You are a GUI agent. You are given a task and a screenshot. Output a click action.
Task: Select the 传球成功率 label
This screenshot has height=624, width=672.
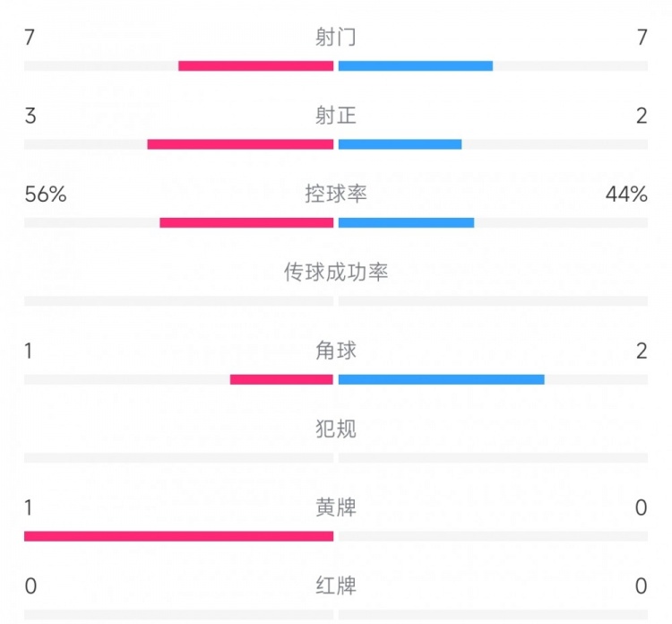[x=336, y=273]
